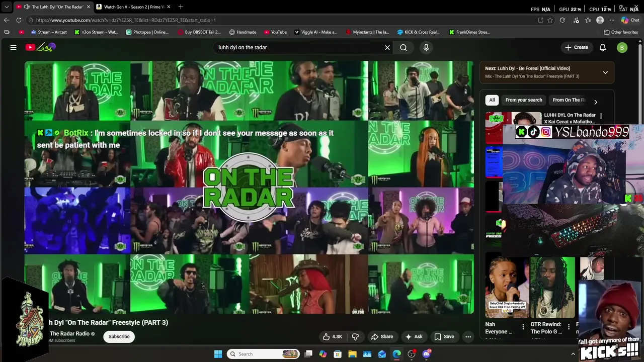Go to the YouTube home logo
Image resolution: width=644 pixels, height=362 pixels.
coord(40,47)
